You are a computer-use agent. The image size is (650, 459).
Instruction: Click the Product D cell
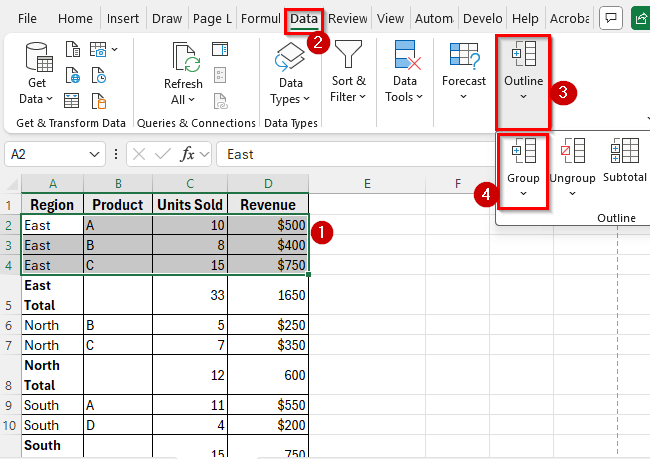coord(118,425)
